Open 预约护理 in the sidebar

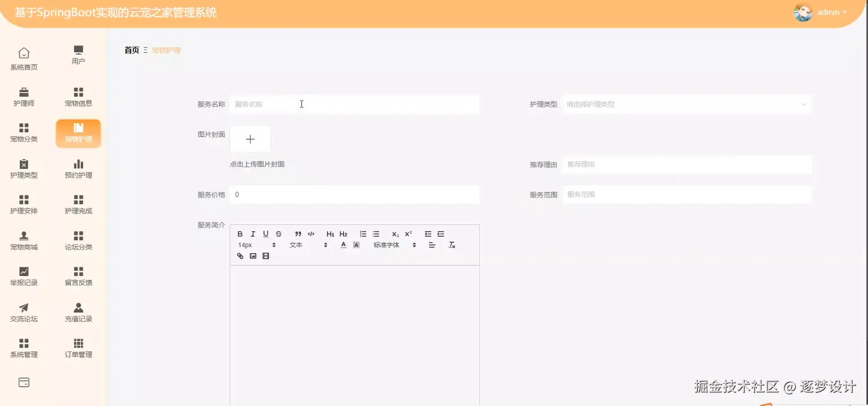pyautogui.click(x=78, y=169)
